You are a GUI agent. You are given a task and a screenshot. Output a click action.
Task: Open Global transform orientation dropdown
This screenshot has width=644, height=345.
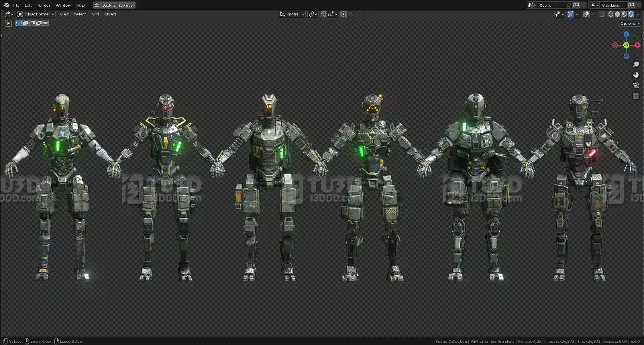click(x=292, y=13)
